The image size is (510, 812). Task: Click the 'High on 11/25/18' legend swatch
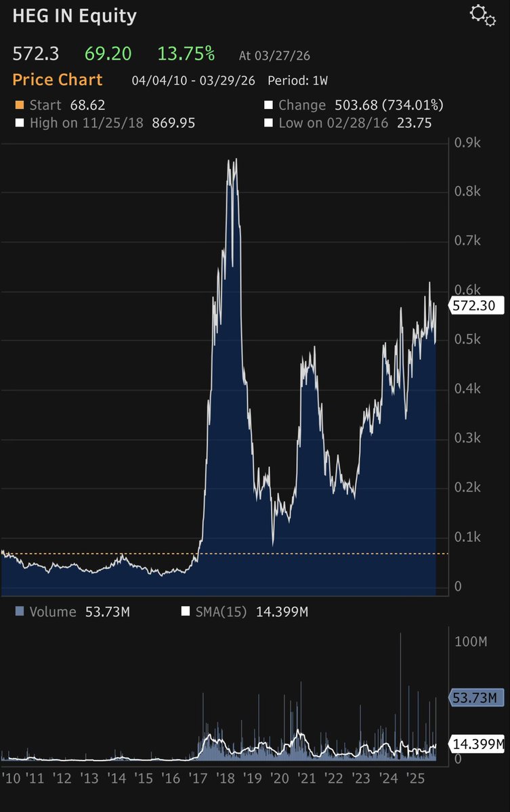pyautogui.click(x=19, y=123)
